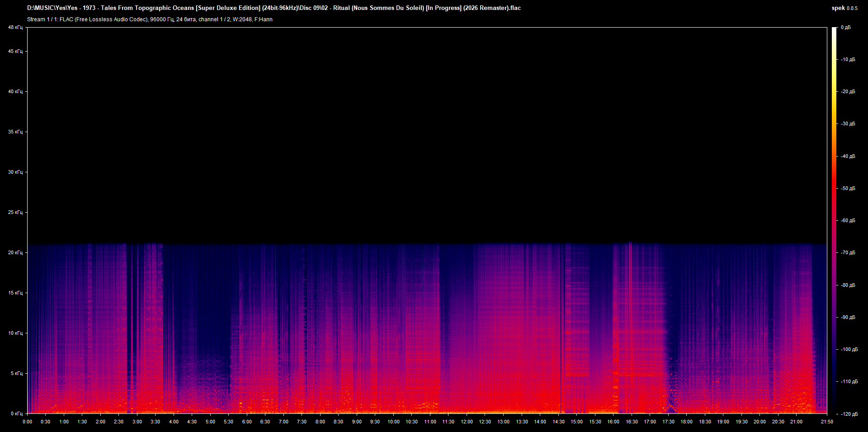
Task: Click inside the spectrogram plot area
Action: pyautogui.click(x=427, y=220)
